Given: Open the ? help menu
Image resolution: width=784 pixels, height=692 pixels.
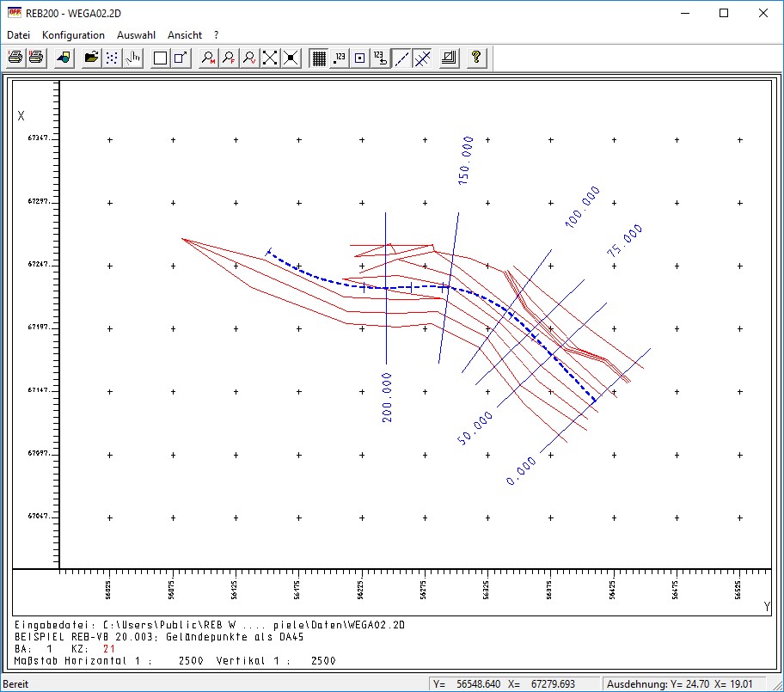Looking at the screenshot, I should pyautogui.click(x=216, y=35).
